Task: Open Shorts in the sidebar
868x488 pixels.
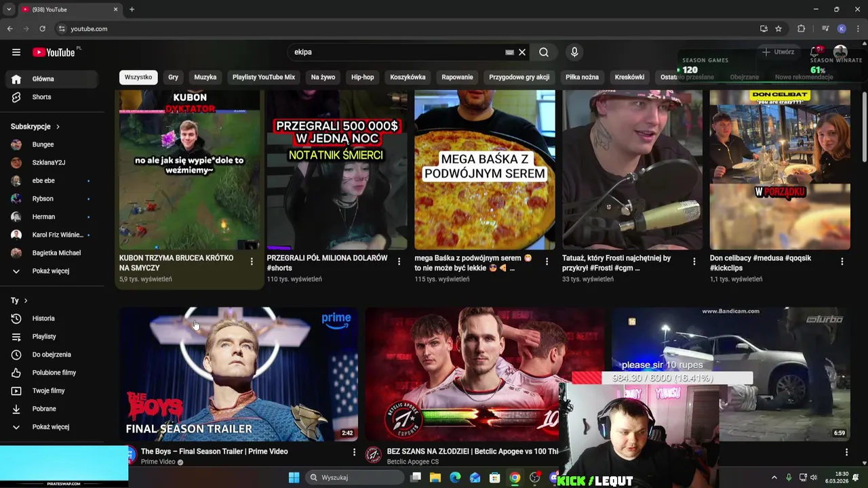Action: click(x=52, y=97)
